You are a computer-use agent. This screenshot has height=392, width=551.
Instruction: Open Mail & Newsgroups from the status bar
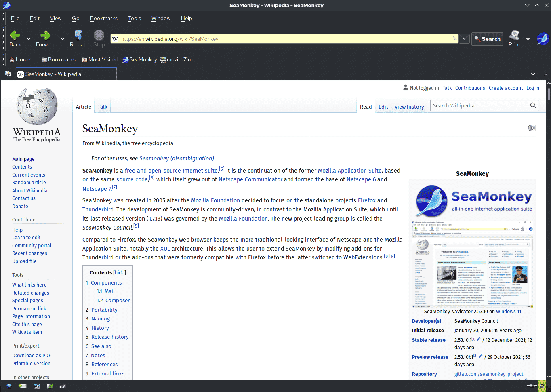coord(23,386)
